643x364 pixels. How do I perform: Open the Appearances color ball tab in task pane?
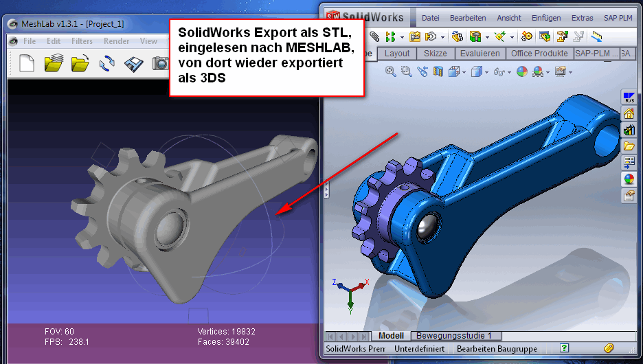629,179
